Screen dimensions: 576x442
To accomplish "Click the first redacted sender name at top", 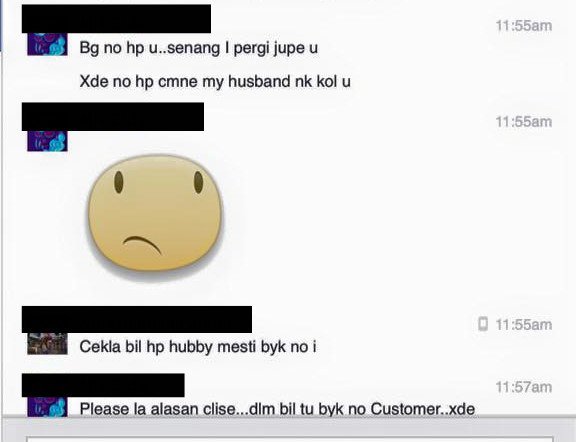I will pyautogui.click(x=116, y=19).
